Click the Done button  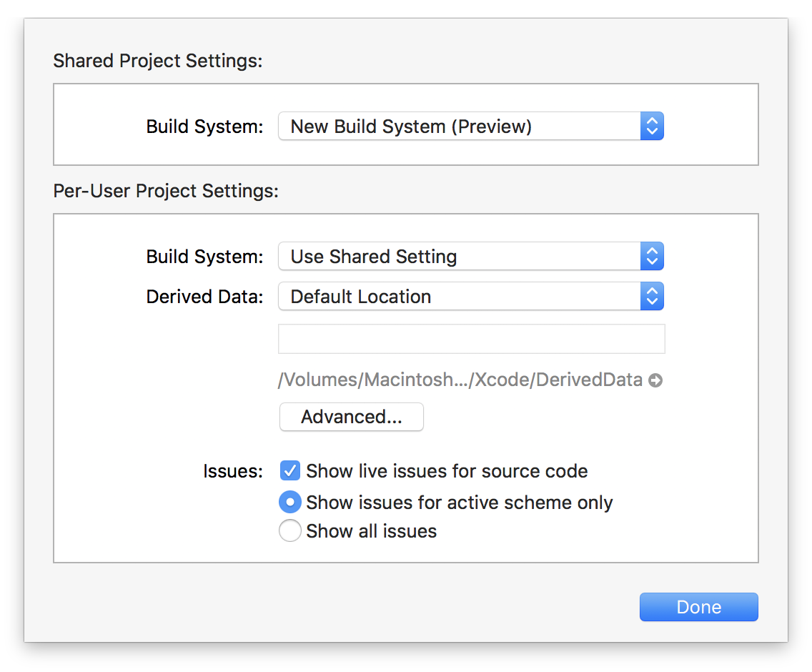click(698, 606)
